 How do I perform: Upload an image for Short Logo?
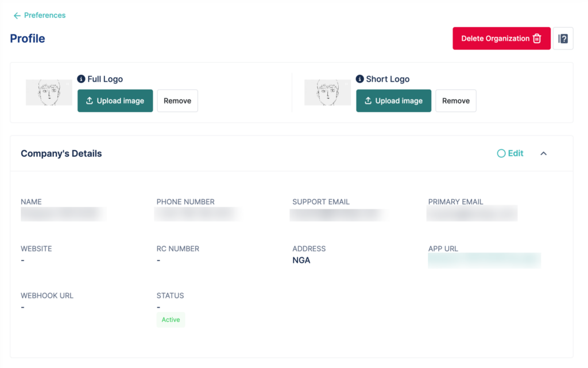coord(394,101)
